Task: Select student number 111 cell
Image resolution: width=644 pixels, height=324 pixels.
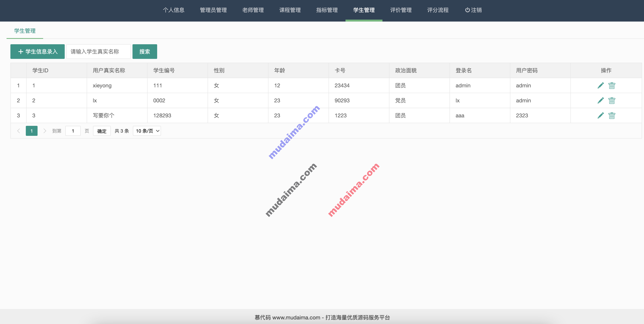Action: pyautogui.click(x=178, y=85)
